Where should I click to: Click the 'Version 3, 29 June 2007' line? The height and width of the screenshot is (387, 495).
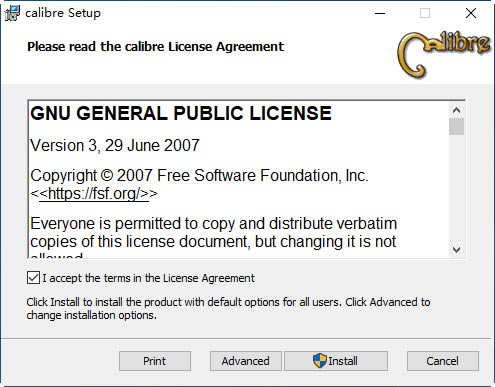click(x=115, y=146)
